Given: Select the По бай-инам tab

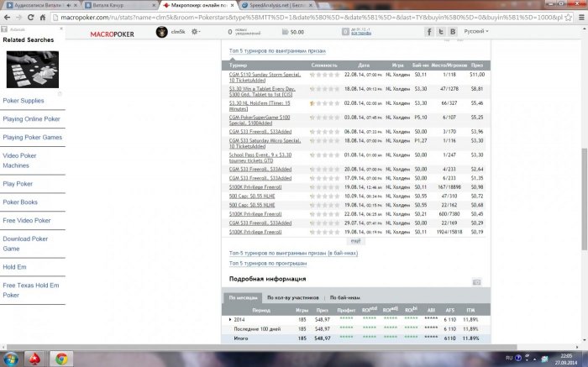Looking at the screenshot, I should [x=345, y=297].
